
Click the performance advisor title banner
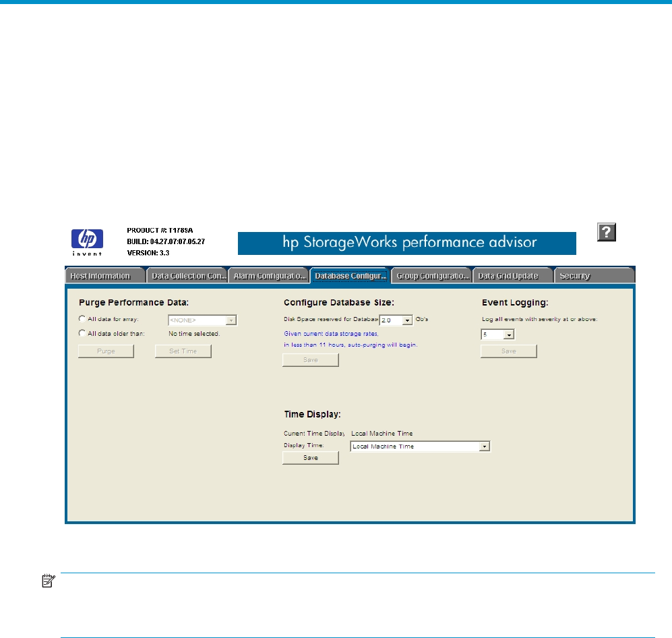coord(406,243)
